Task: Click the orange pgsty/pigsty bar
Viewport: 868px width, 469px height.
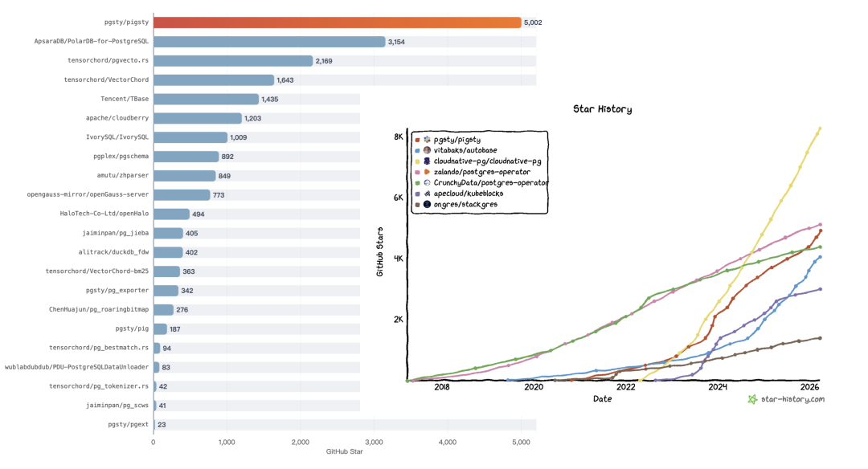Action: click(337, 22)
